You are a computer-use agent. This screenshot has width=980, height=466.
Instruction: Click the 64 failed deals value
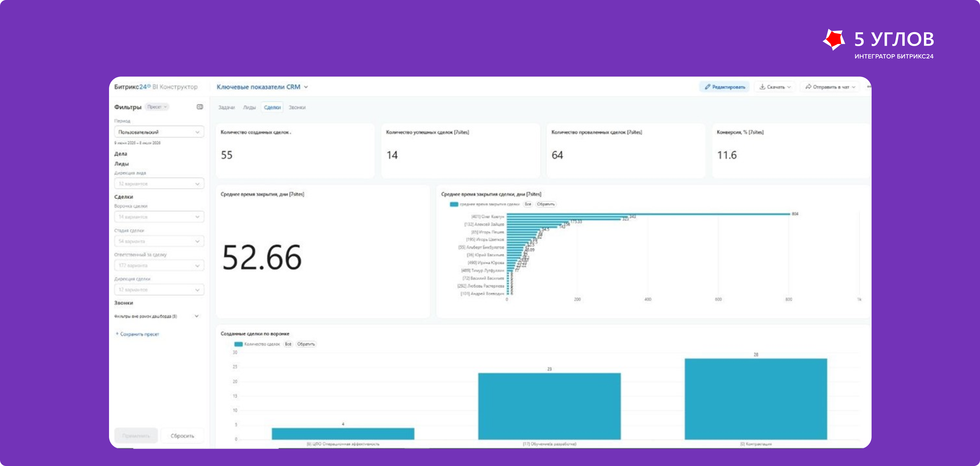coord(557,155)
